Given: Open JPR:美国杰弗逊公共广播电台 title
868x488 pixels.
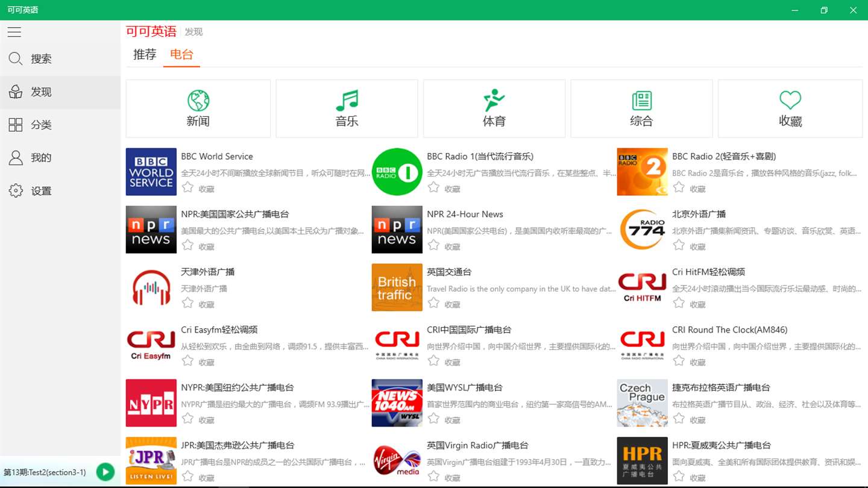Looking at the screenshot, I should 237,446.
